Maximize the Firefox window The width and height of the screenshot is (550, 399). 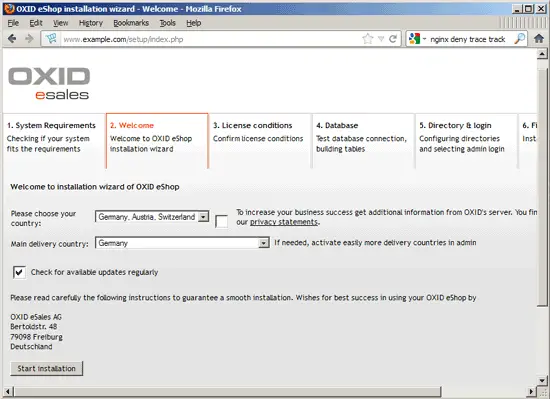point(528,9)
